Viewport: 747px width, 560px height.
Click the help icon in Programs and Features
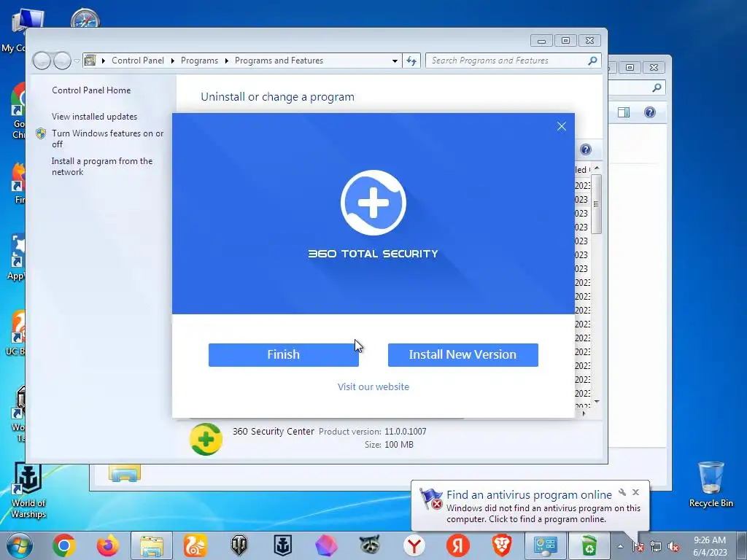point(586,149)
